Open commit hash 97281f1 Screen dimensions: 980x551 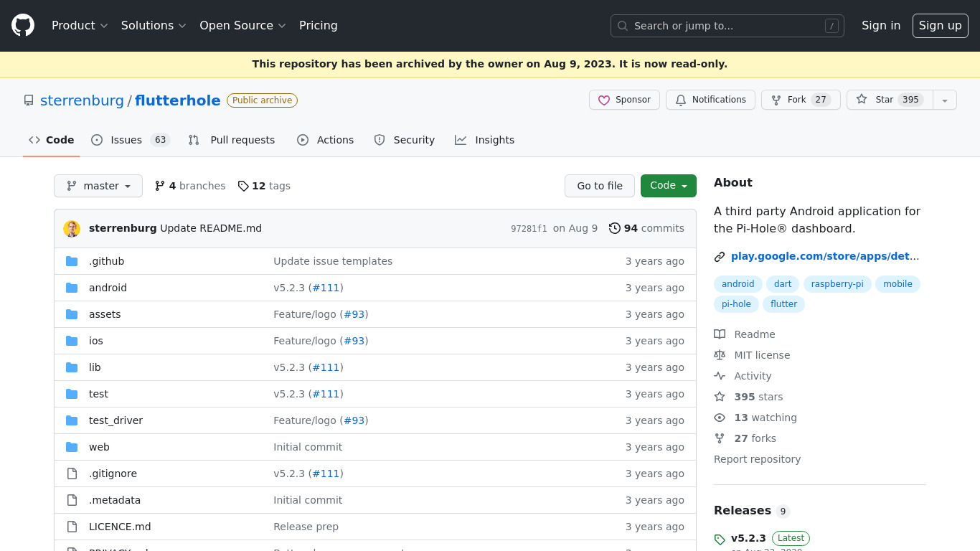[529, 229]
